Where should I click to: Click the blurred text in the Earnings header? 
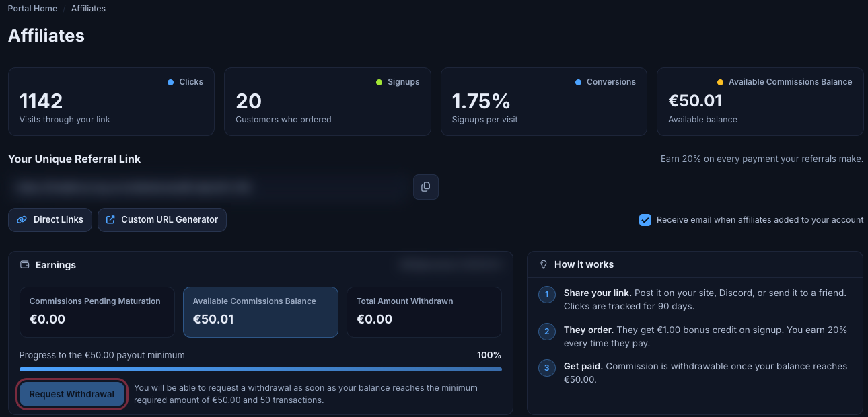450,264
